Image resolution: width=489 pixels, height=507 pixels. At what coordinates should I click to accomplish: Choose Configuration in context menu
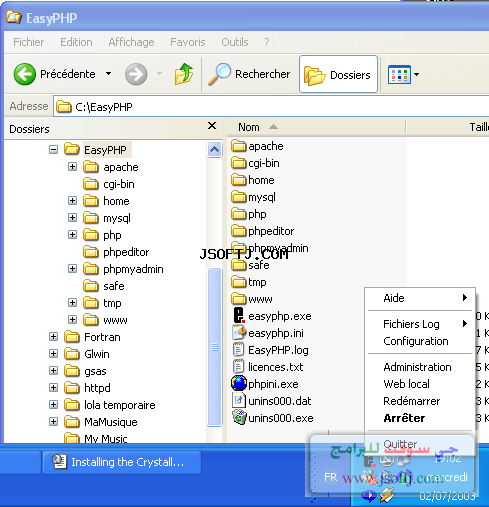pyautogui.click(x=420, y=341)
